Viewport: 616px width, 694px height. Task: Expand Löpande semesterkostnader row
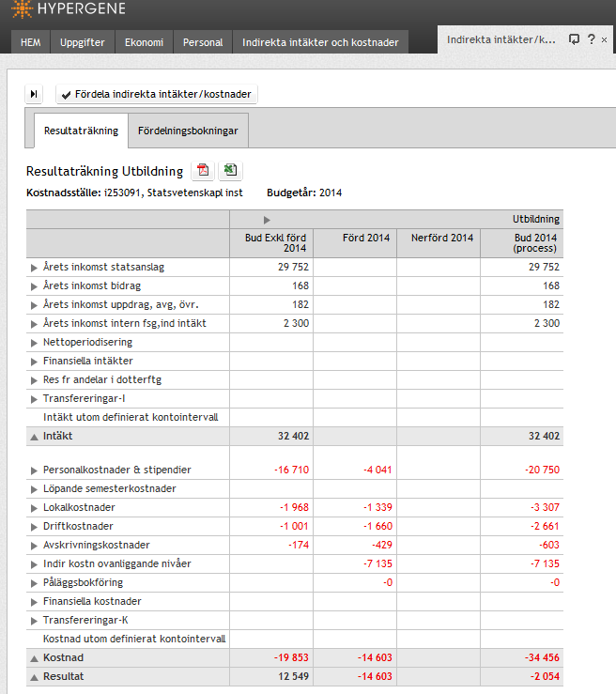click(x=34, y=489)
